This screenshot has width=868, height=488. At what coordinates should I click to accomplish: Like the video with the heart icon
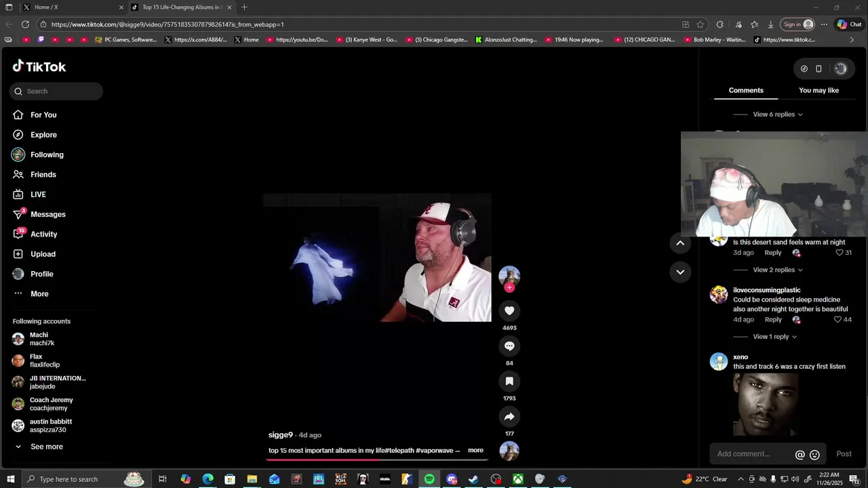[x=509, y=310]
